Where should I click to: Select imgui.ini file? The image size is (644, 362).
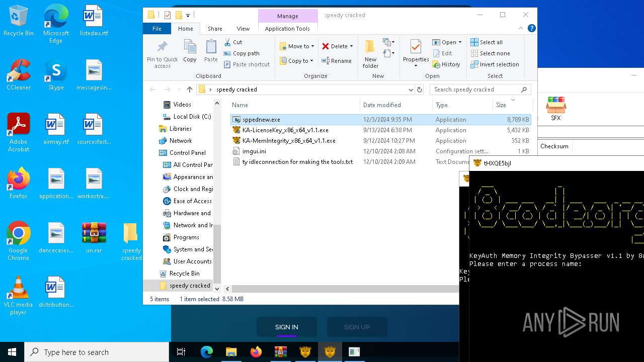(254, 151)
